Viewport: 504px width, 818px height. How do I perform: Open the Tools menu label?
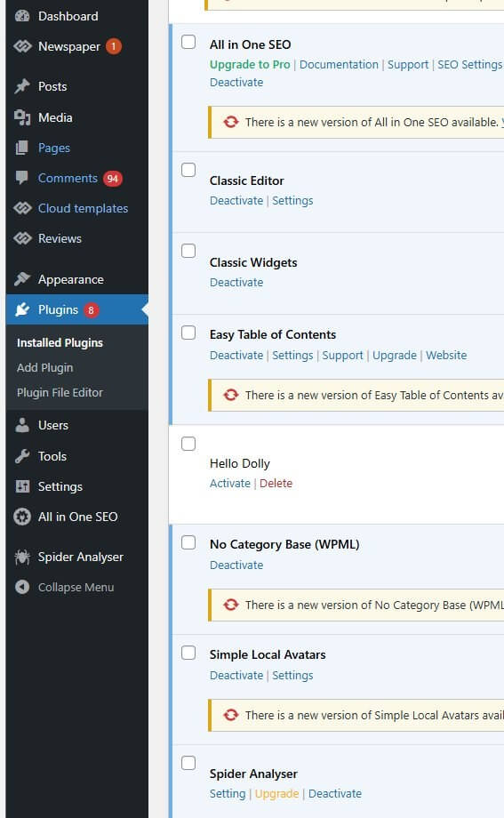pyautogui.click(x=52, y=456)
